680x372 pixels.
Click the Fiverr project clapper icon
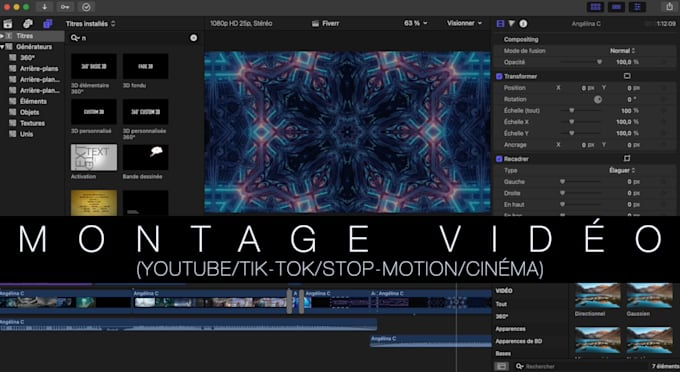click(315, 23)
